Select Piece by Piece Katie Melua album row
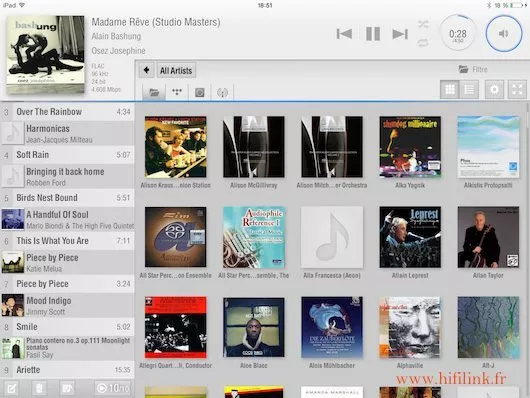 click(x=67, y=262)
